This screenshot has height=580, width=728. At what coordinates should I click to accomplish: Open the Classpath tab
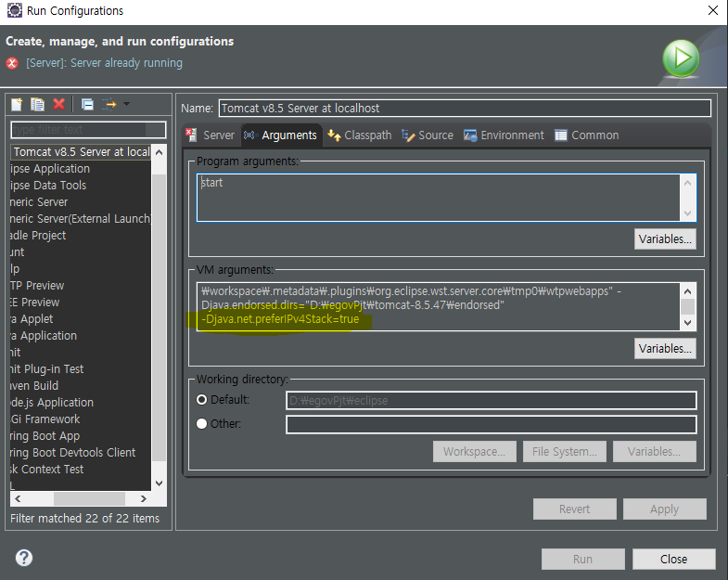[x=360, y=135]
